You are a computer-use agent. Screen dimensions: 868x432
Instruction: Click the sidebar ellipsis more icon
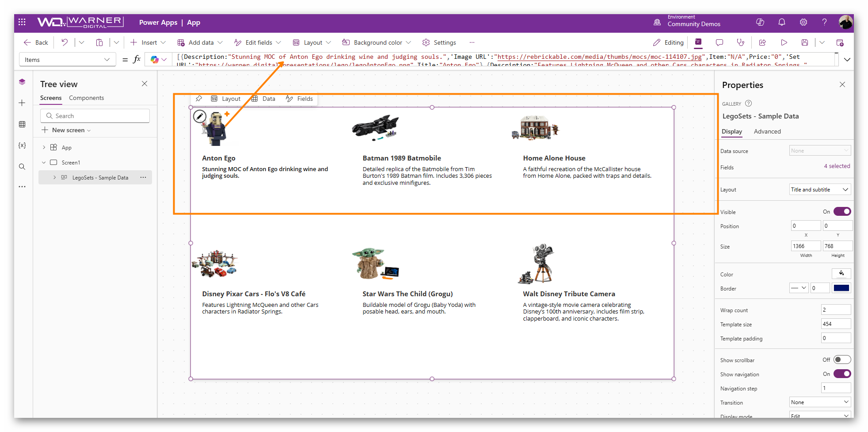(x=22, y=187)
